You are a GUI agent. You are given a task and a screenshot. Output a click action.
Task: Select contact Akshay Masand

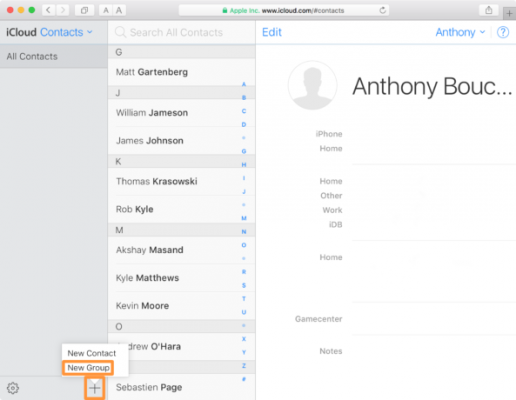(x=182, y=250)
